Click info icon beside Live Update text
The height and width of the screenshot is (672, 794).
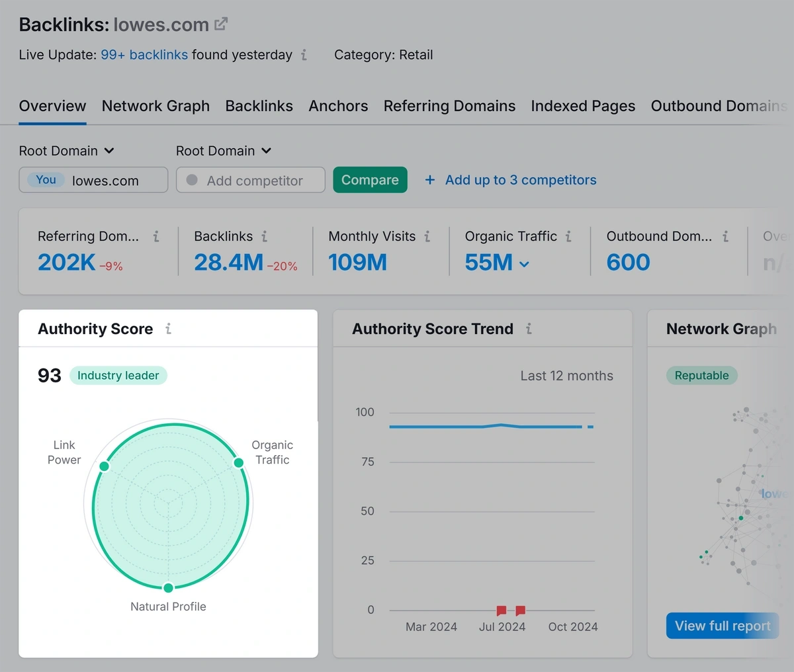[304, 55]
